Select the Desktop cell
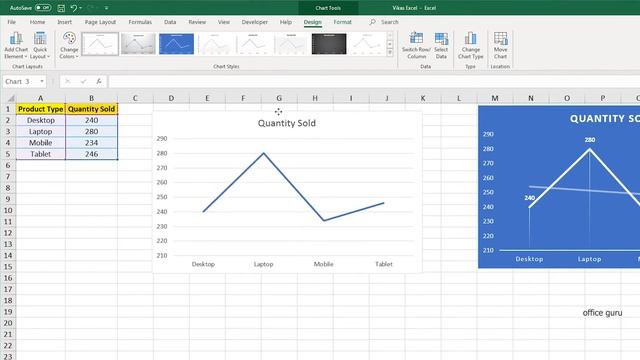The image size is (640, 360). pyautogui.click(x=40, y=120)
